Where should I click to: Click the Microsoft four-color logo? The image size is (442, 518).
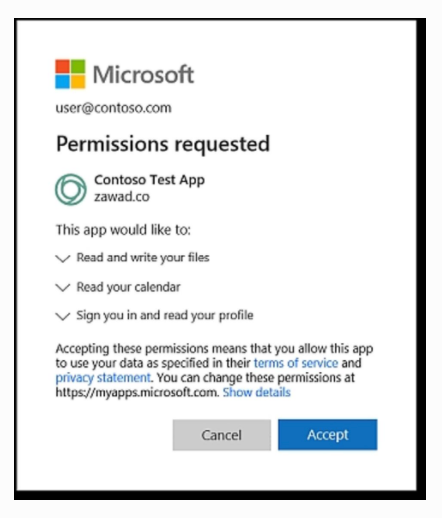pos(70,74)
